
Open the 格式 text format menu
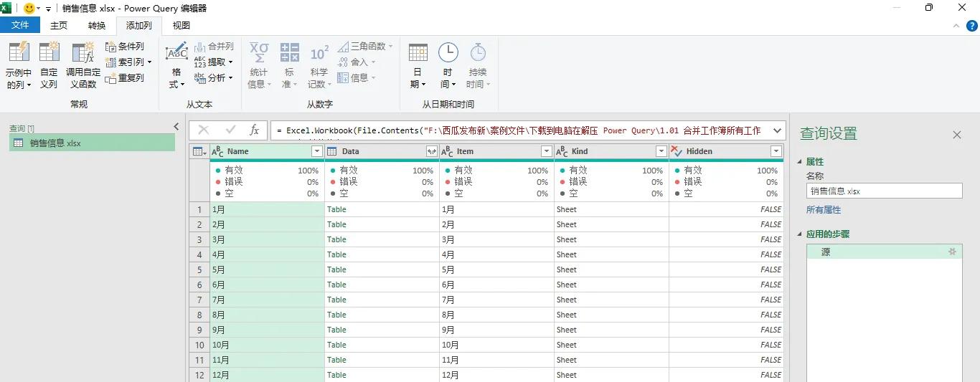point(176,65)
